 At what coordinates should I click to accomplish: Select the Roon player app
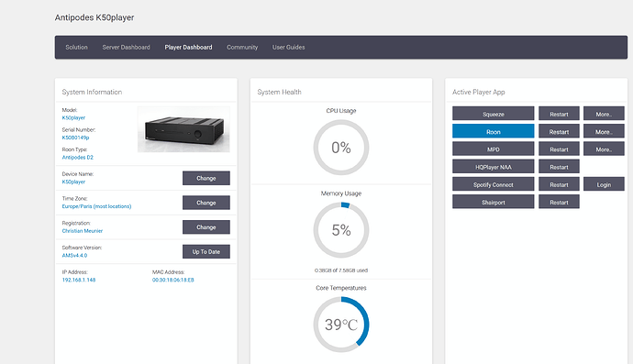493,131
